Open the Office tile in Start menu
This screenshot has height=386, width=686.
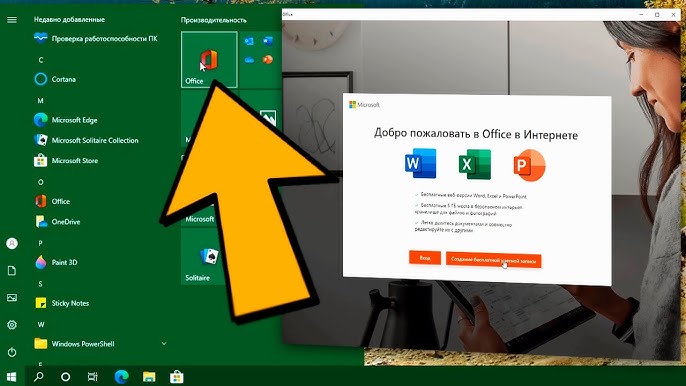[x=209, y=60]
